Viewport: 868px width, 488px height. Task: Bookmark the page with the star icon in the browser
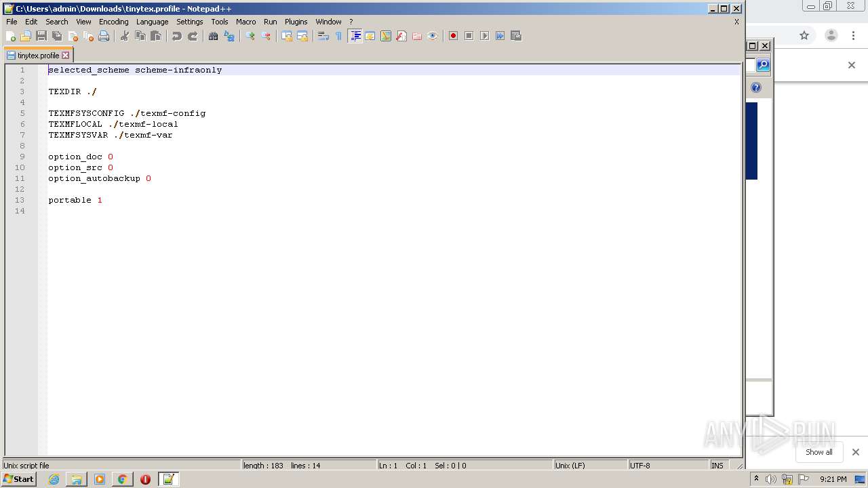coord(804,36)
